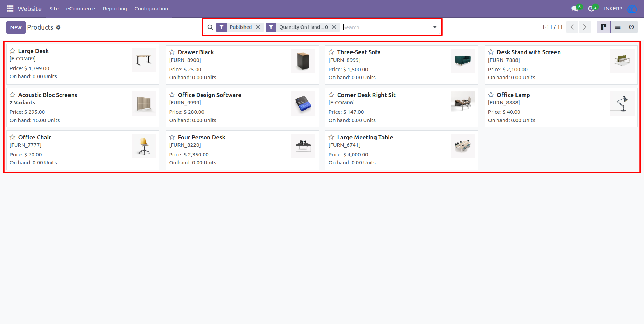Open the activities clock icon
644x324 pixels.
(591, 9)
